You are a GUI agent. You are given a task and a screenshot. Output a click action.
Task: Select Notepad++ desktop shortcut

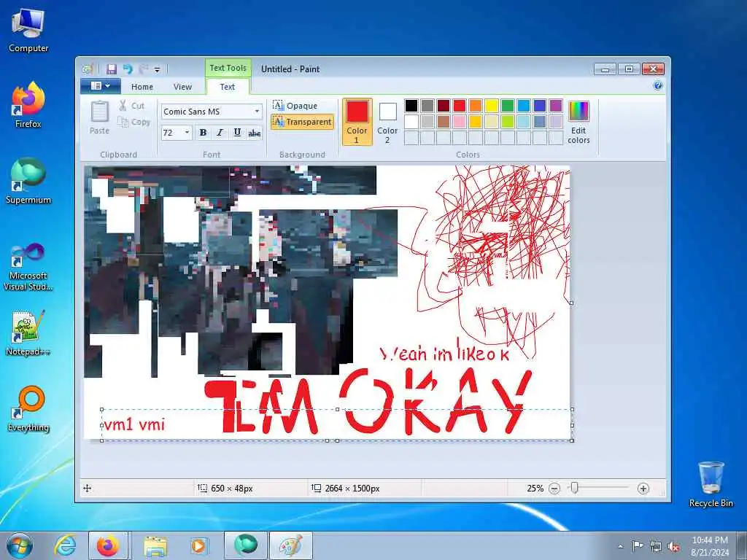[28, 332]
